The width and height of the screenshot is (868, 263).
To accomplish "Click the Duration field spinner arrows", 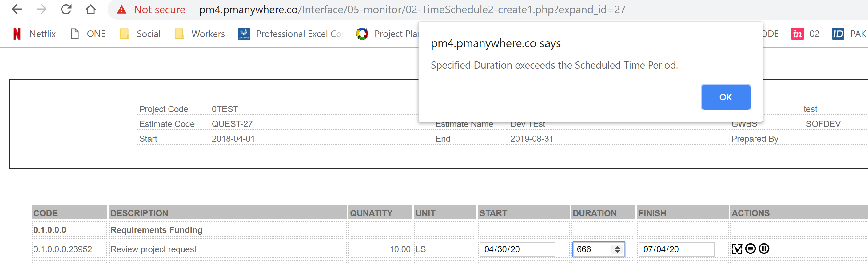I will coord(617,249).
